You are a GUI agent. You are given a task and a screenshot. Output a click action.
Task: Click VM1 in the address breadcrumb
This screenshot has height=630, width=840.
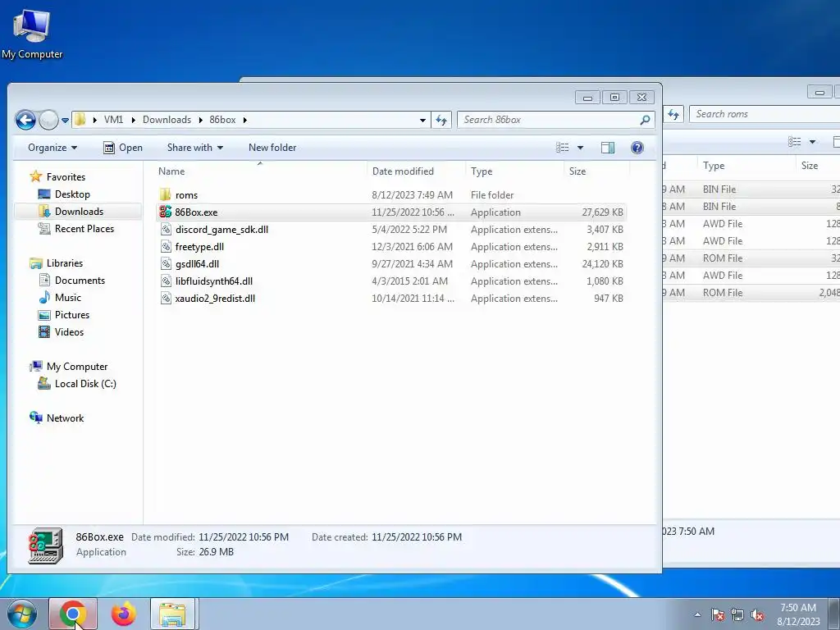pos(113,120)
